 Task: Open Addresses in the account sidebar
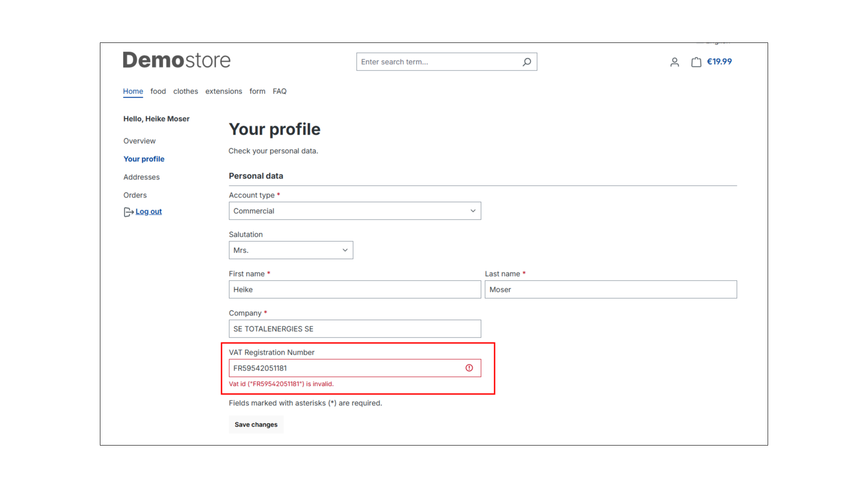click(142, 177)
